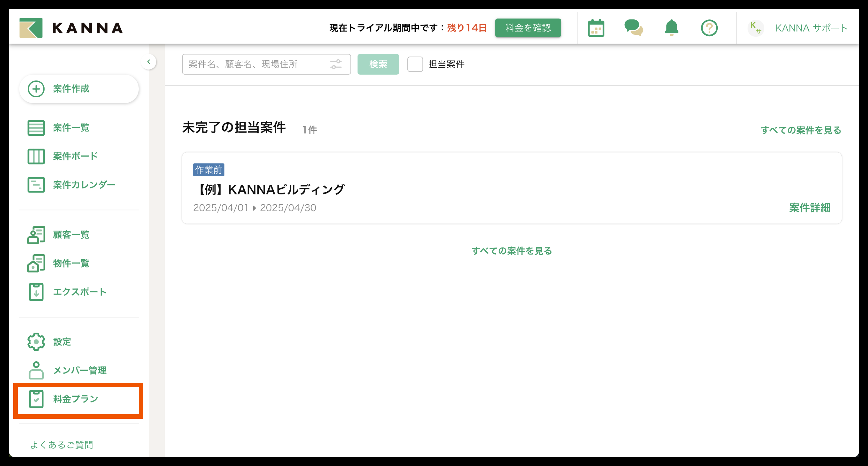Toggle the 担当案件 checkbox
This screenshot has height=466, width=868.
(x=415, y=64)
